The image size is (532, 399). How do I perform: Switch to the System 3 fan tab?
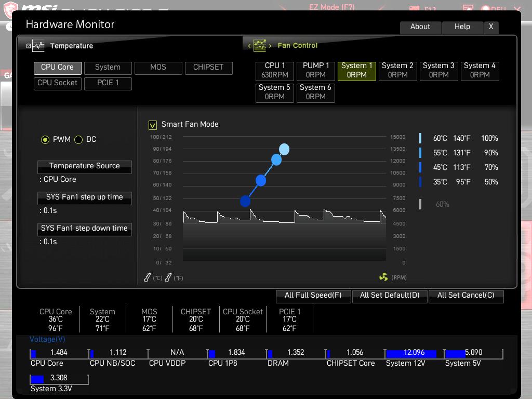pos(438,71)
